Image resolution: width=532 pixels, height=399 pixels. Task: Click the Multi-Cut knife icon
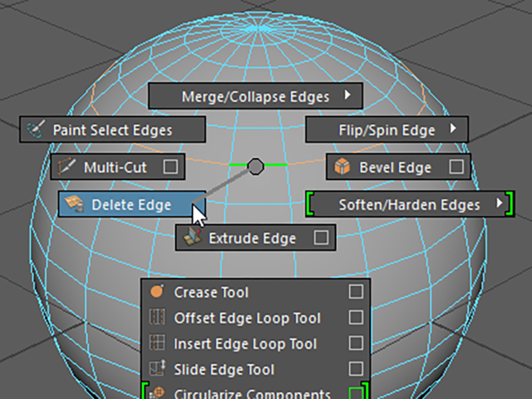tap(66, 166)
